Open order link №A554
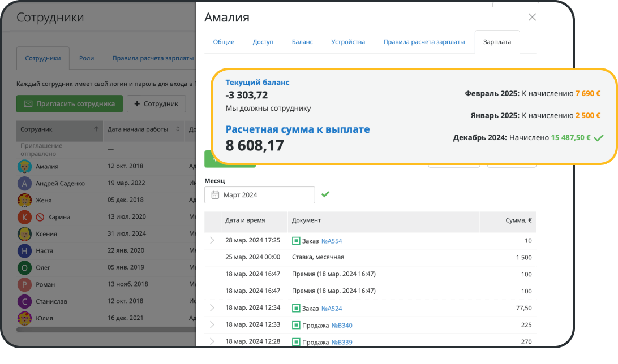This screenshot has height=364, width=618. [x=332, y=241]
